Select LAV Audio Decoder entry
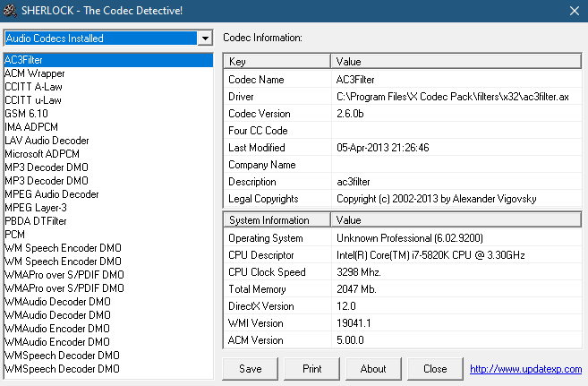 108,141
